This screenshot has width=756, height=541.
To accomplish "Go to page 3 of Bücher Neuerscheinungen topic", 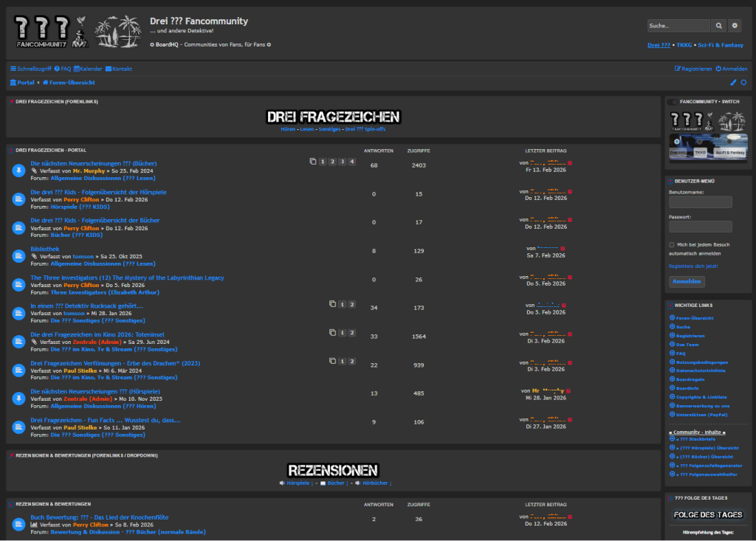I will click(343, 162).
